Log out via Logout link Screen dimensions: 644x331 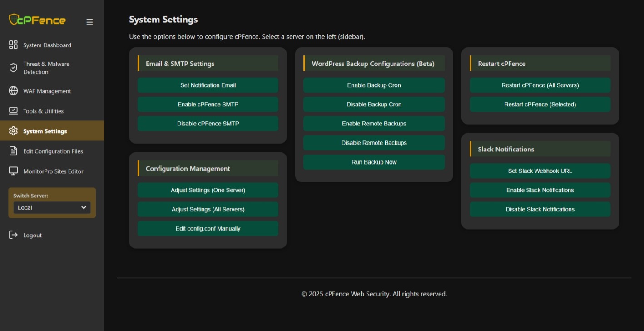tap(32, 235)
